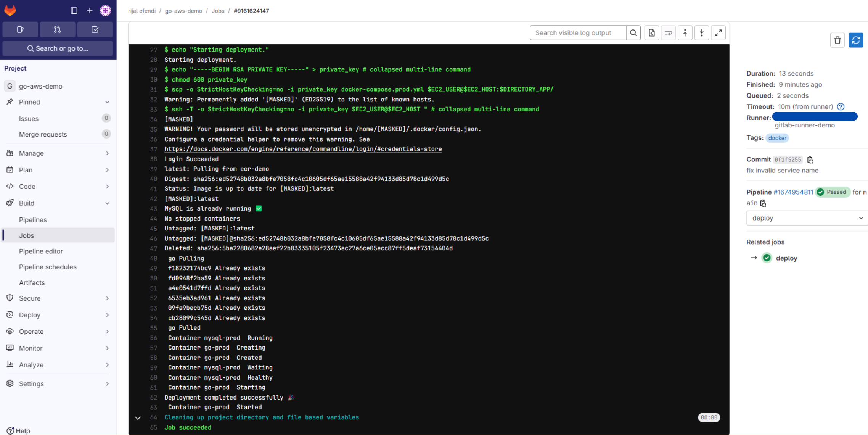This screenshot has width=868, height=435.
Task: Open the job log in fullscreen
Action: 719,32
